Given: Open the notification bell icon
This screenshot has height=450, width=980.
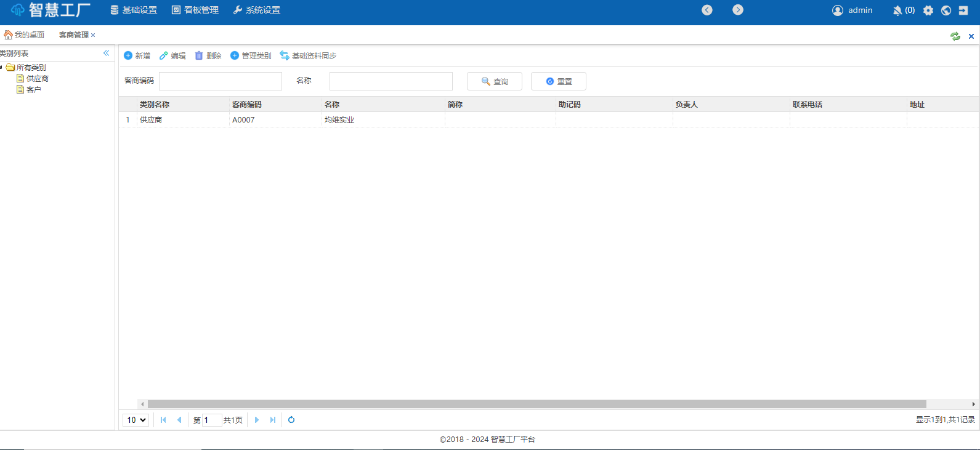Looking at the screenshot, I should (897, 10).
